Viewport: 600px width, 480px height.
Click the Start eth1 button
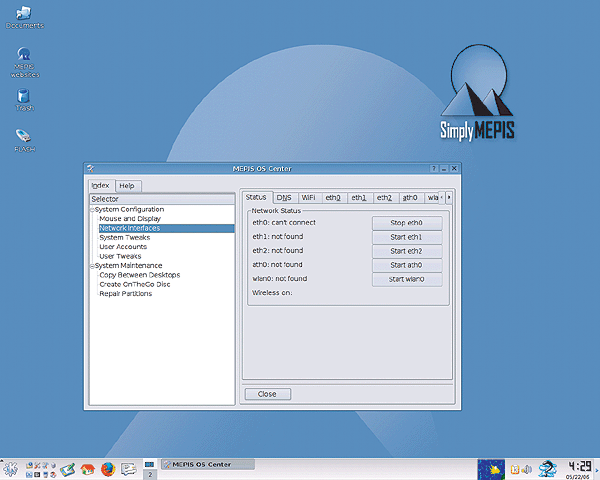[407, 237]
